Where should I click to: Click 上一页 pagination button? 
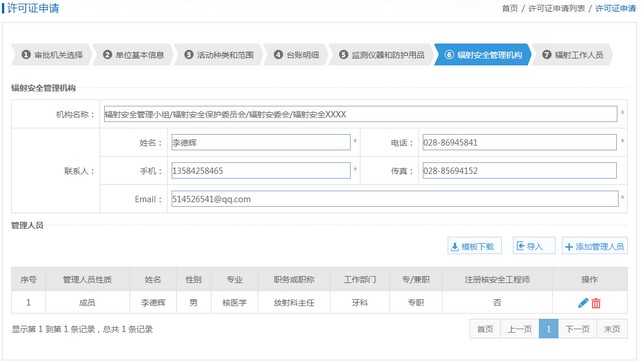point(520,329)
